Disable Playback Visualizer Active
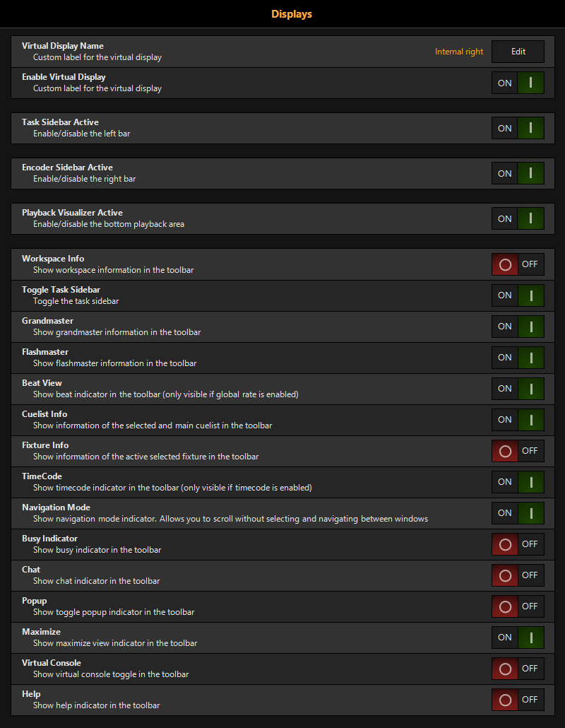The width and height of the screenshot is (565, 728). (x=518, y=218)
